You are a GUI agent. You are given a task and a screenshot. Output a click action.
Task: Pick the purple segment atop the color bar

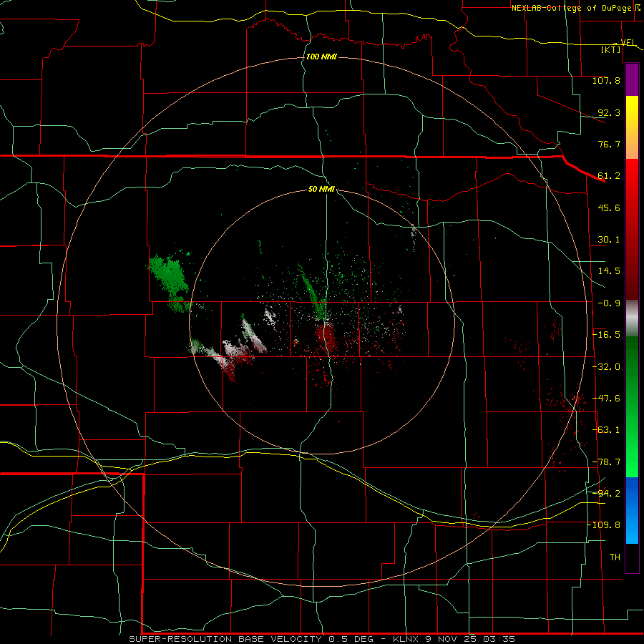pyautogui.click(x=632, y=80)
